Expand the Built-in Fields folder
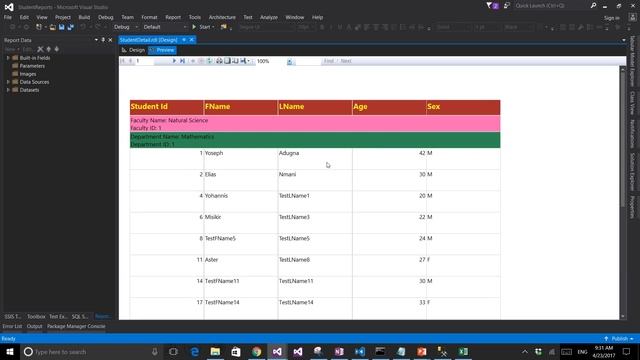The width and height of the screenshot is (640, 360). (x=8, y=58)
